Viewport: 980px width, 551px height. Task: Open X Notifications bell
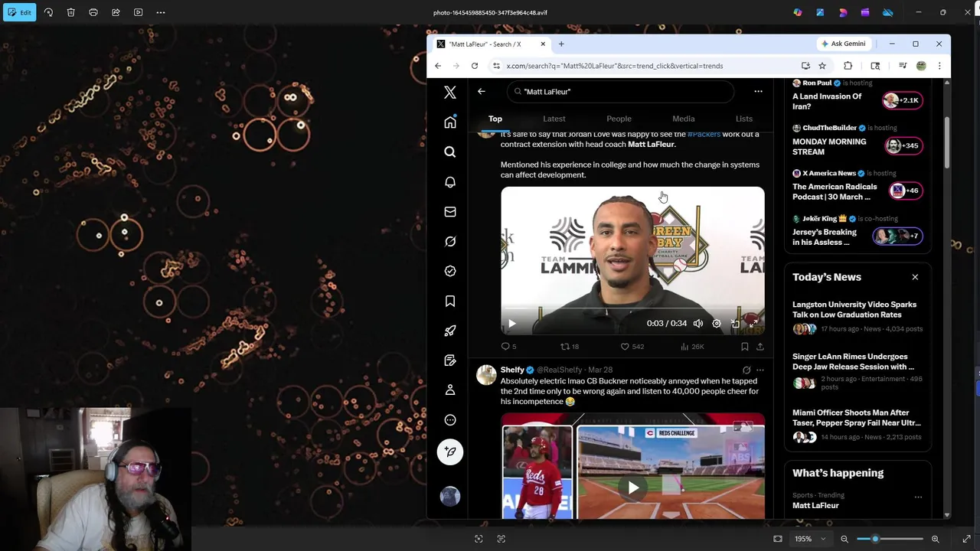(450, 182)
